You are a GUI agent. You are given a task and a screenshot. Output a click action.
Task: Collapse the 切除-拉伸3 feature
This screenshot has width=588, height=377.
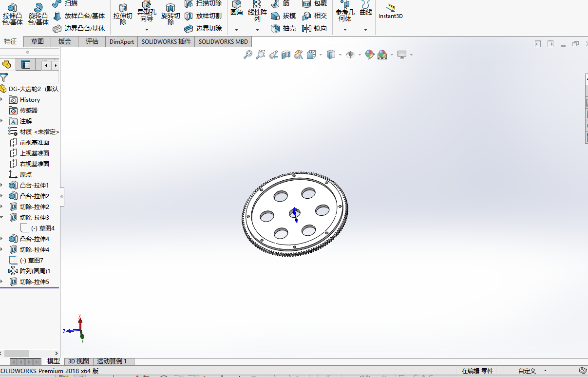(x=2, y=218)
